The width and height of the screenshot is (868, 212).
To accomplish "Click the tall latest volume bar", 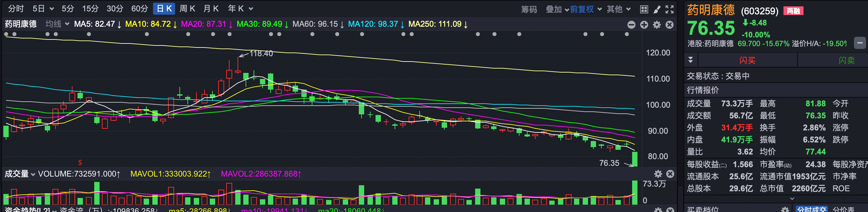I will [635, 193].
